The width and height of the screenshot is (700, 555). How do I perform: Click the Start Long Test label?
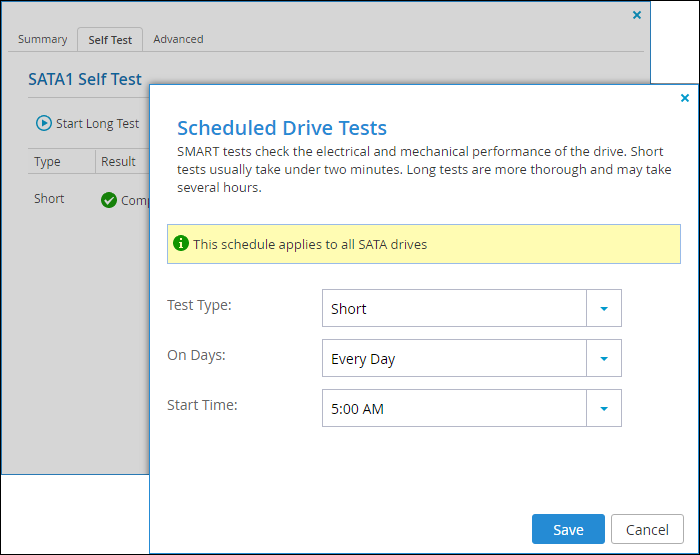pyautogui.click(x=97, y=124)
